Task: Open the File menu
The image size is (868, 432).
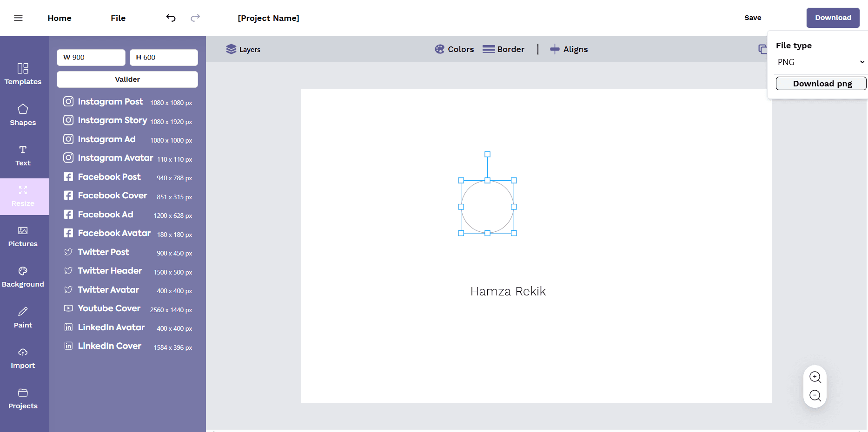Action: (118, 18)
